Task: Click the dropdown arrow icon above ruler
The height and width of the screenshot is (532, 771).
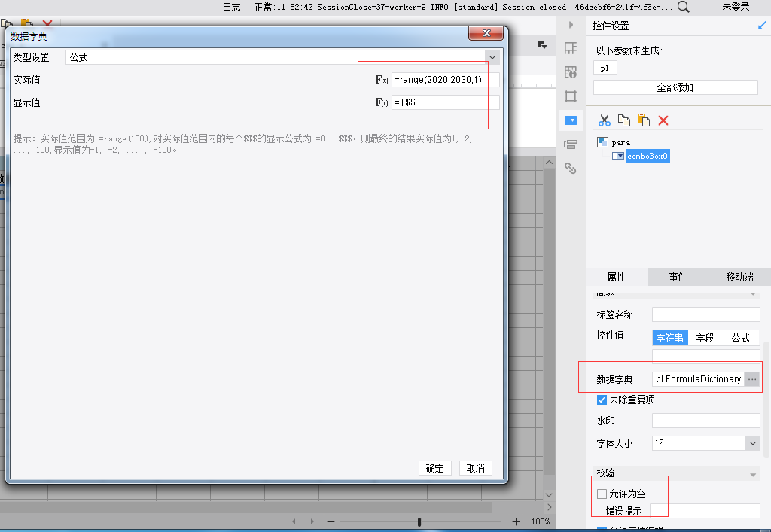Action: click(542, 45)
